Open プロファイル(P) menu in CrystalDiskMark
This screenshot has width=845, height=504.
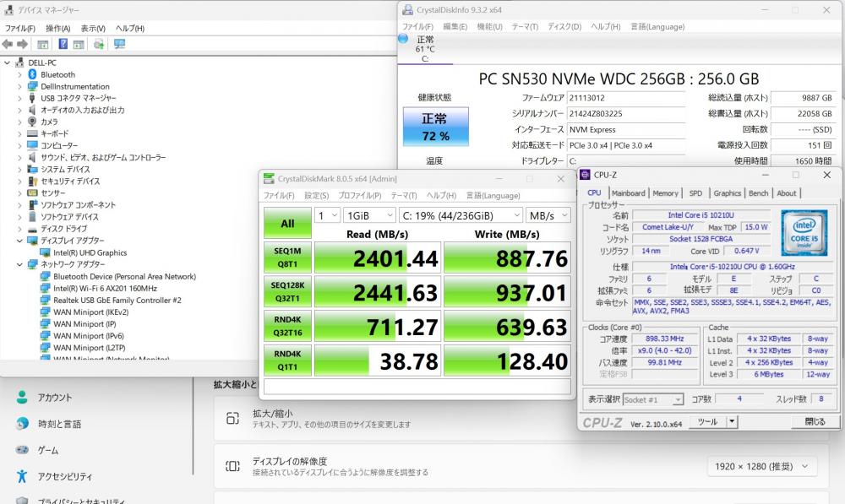[x=359, y=196]
